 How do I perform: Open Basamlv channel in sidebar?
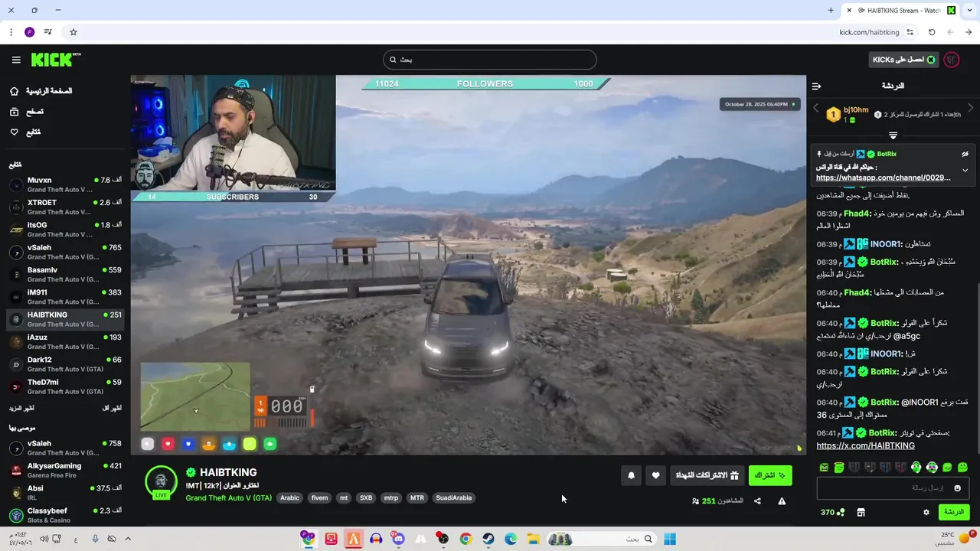(x=65, y=275)
